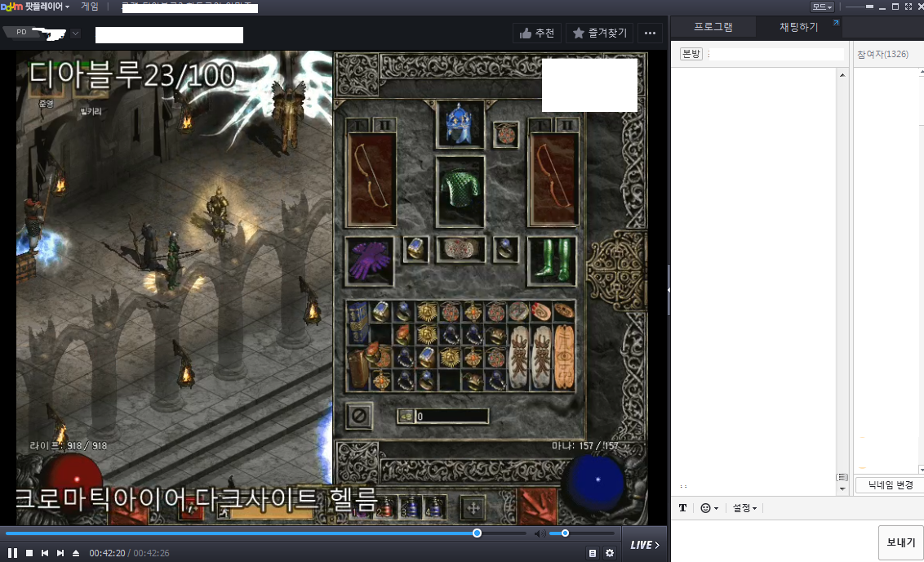Click chat scrollbar up arrow
This screenshot has width=924, height=562.
(842, 75)
